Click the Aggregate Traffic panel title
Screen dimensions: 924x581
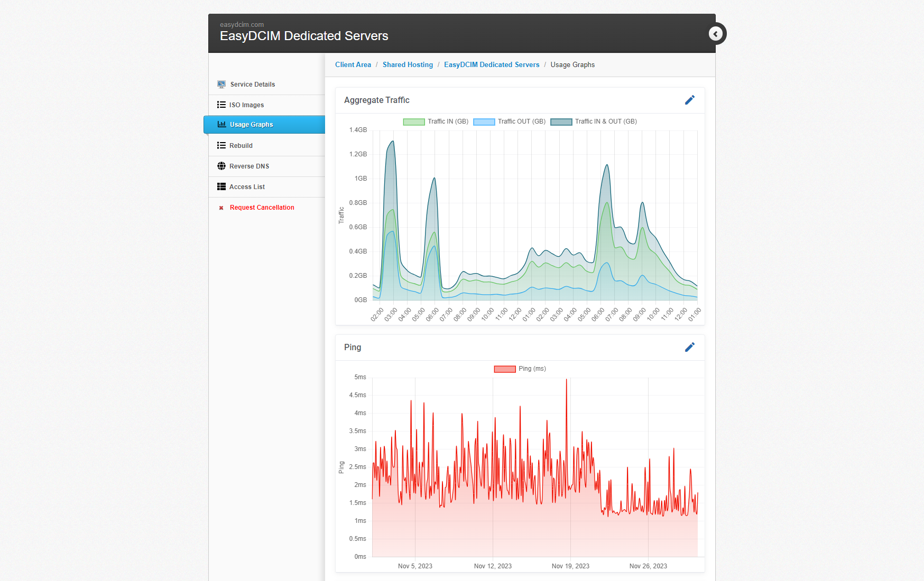[x=377, y=100]
